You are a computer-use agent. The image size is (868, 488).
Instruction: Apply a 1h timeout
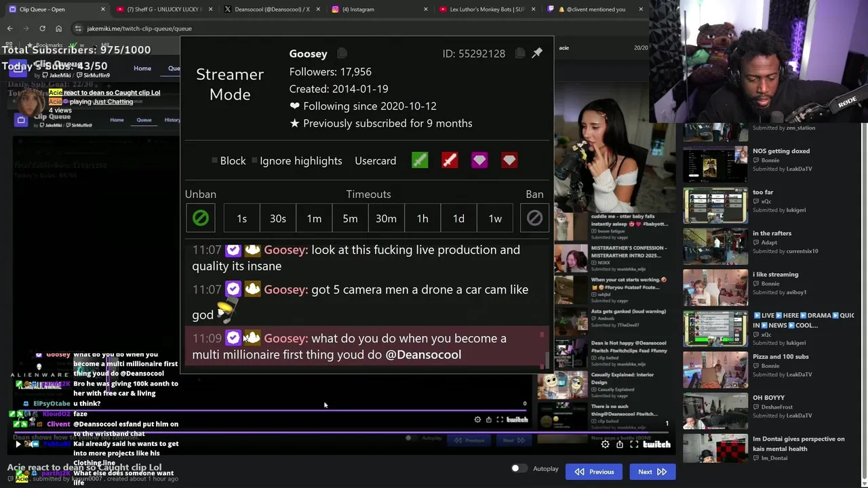coord(422,218)
